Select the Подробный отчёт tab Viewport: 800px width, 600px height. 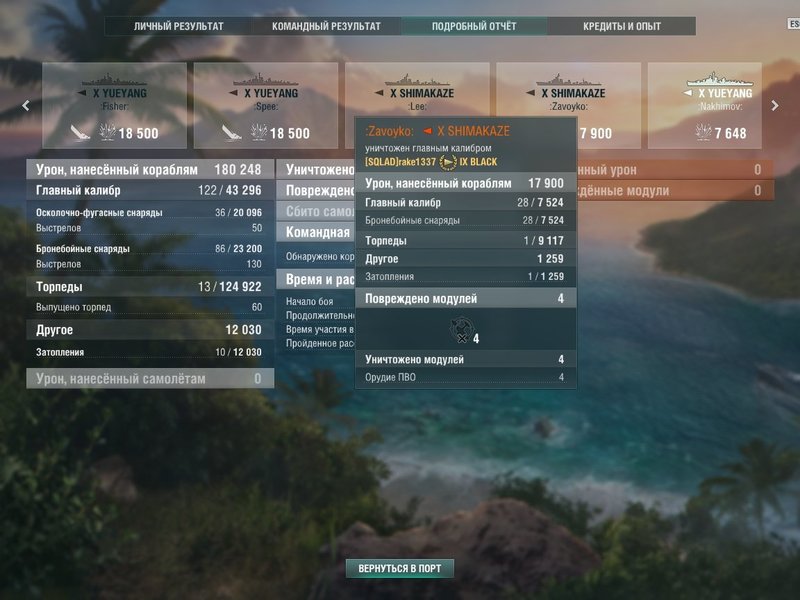pos(474,26)
